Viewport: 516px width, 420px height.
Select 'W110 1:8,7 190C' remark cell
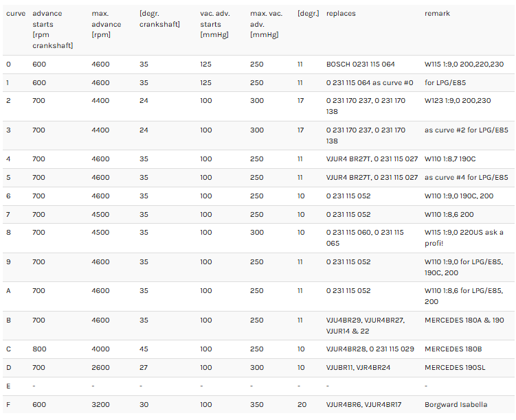[x=450, y=159]
